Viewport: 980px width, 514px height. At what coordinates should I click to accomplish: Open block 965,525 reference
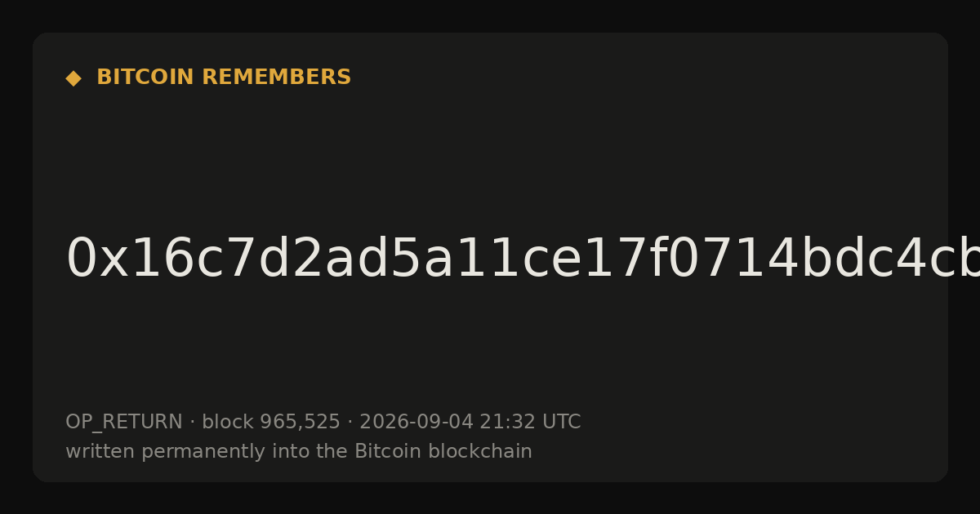(x=271, y=423)
